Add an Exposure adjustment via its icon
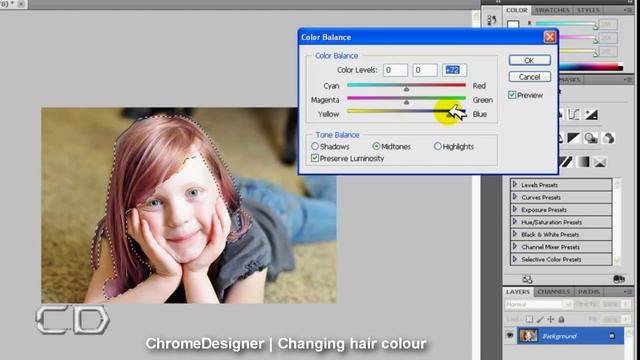The image size is (640, 360). tap(591, 114)
